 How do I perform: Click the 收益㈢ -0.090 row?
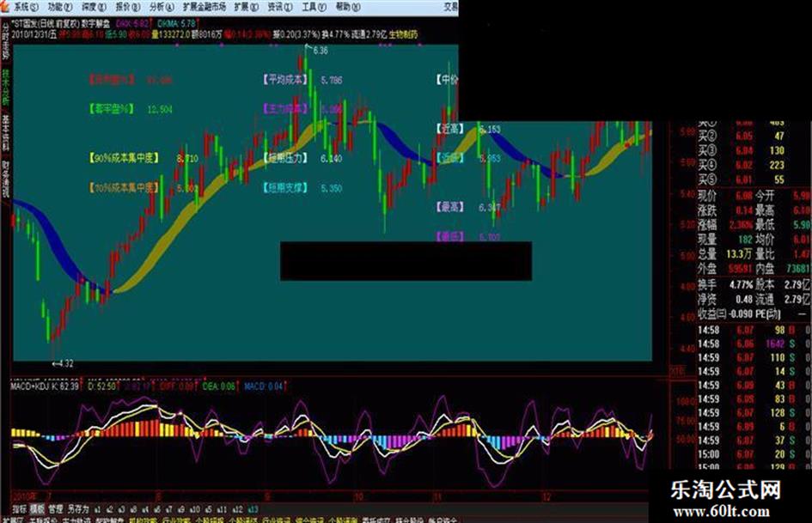725,313
